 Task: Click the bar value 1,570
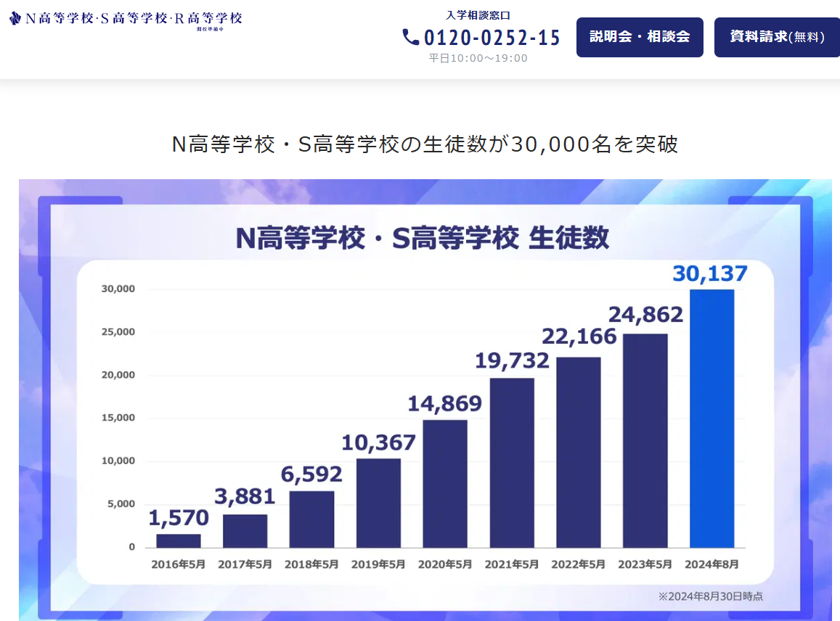(x=179, y=518)
